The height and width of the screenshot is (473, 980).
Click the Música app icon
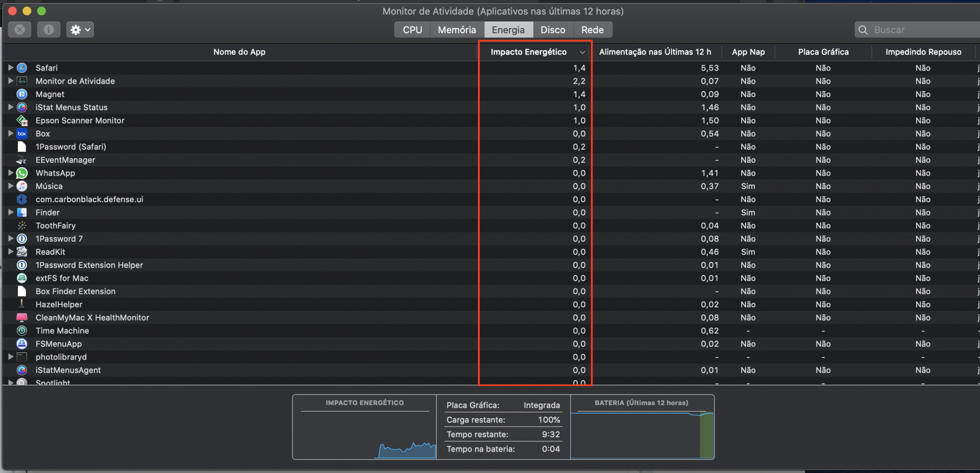22,186
